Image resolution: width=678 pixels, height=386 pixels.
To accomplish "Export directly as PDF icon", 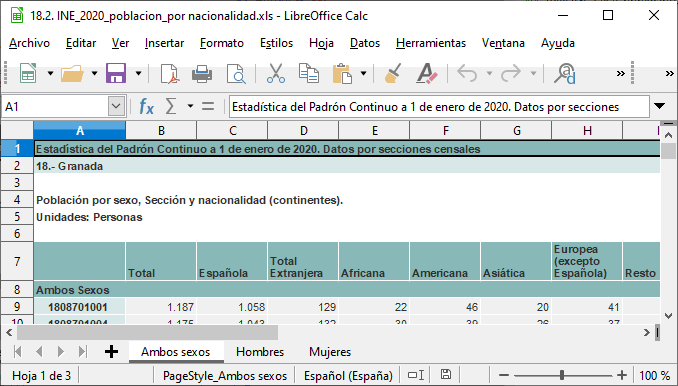I will point(169,73).
